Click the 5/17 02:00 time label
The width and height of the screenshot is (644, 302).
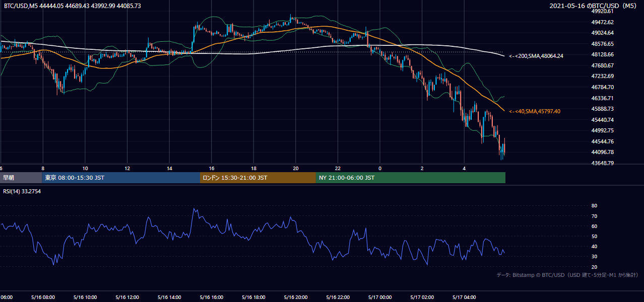pos(422,297)
